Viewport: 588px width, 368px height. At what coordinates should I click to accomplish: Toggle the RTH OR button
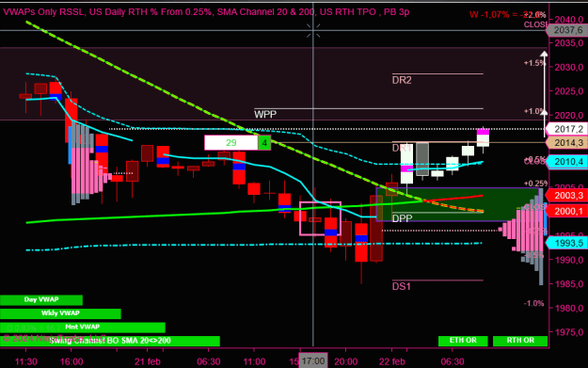520,341
